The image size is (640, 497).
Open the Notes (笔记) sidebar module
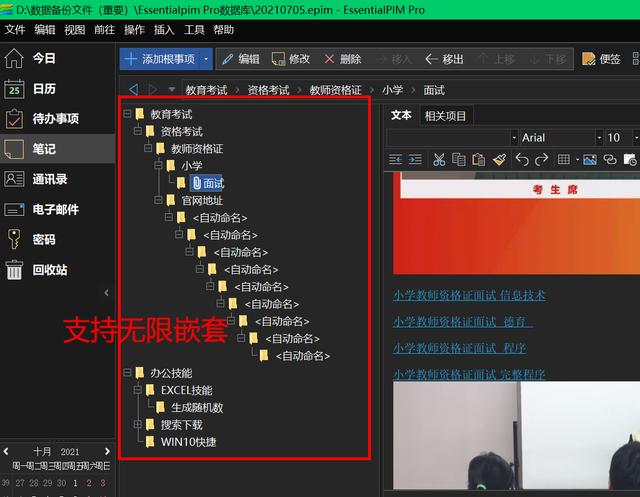[x=57, y=149]
